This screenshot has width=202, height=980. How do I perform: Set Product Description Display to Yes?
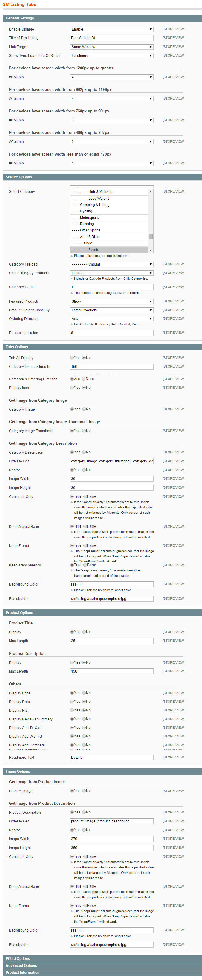pos(72,662)
